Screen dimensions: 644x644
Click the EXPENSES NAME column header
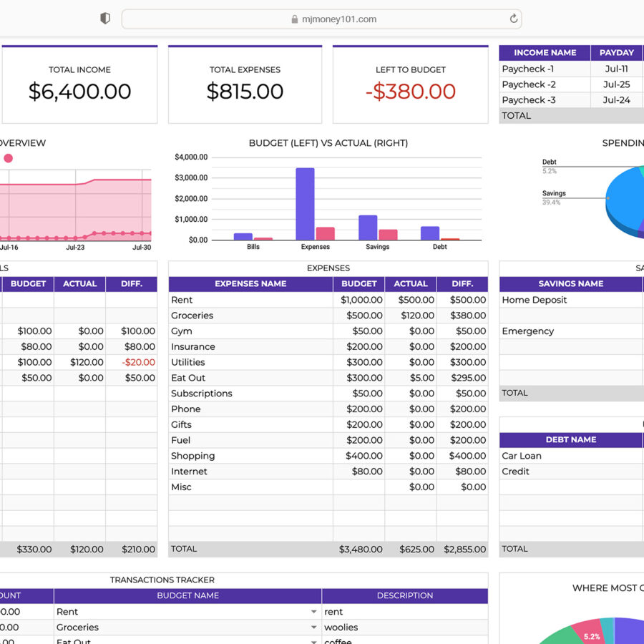pos(250,284)
